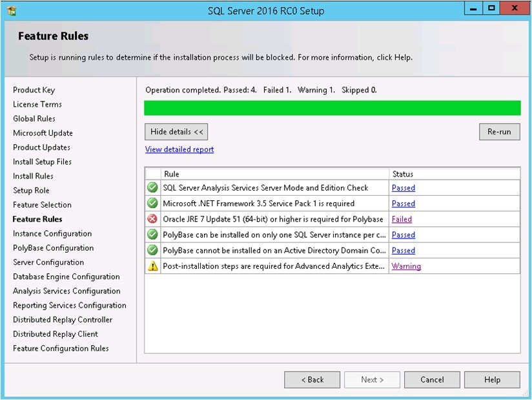Click the green check icon for PolyBase Active Directory rule
The width and height of the screenshot is (532, 400).
[x=152, y=250]
